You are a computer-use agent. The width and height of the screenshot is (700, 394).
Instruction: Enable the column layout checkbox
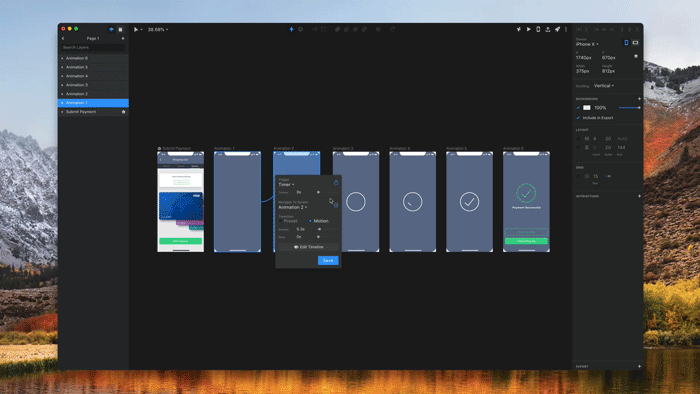click(579, 139)
